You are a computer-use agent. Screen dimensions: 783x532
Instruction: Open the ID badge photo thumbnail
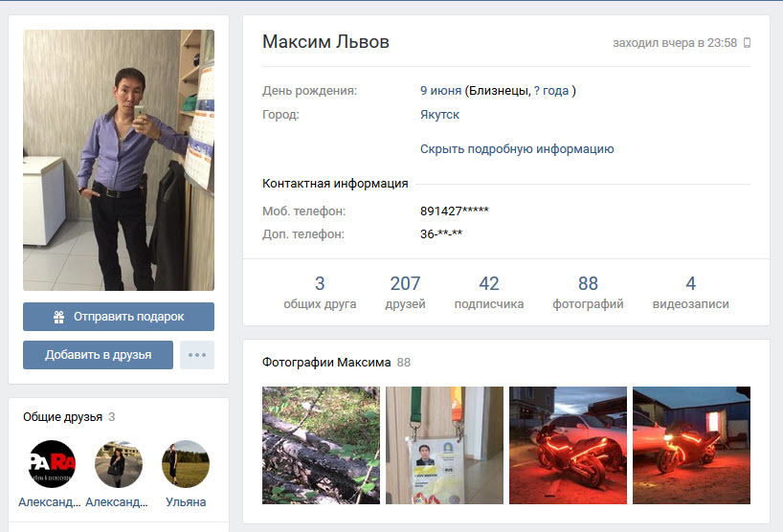pos(444,445)
